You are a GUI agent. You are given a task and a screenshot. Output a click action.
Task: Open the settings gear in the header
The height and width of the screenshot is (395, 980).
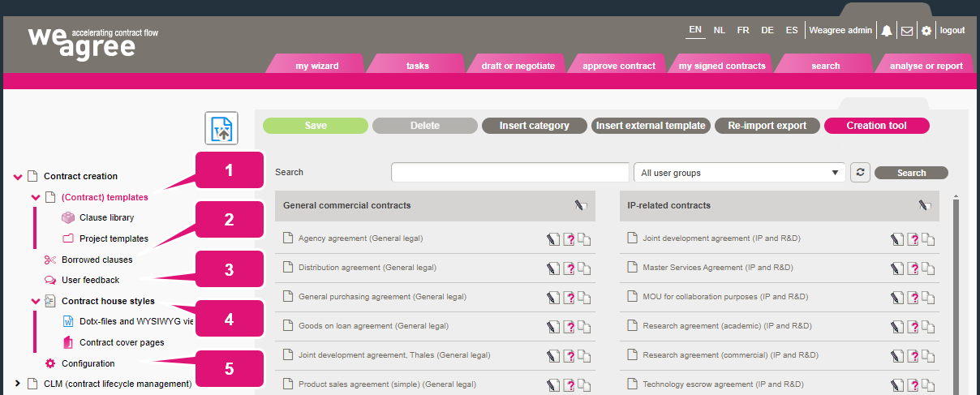926,31
